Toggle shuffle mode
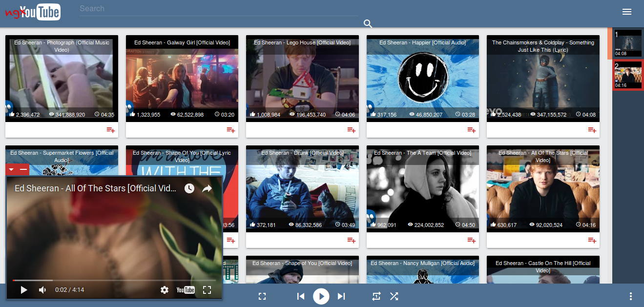This screenshot has height=307, width=644. pos(394,296)
